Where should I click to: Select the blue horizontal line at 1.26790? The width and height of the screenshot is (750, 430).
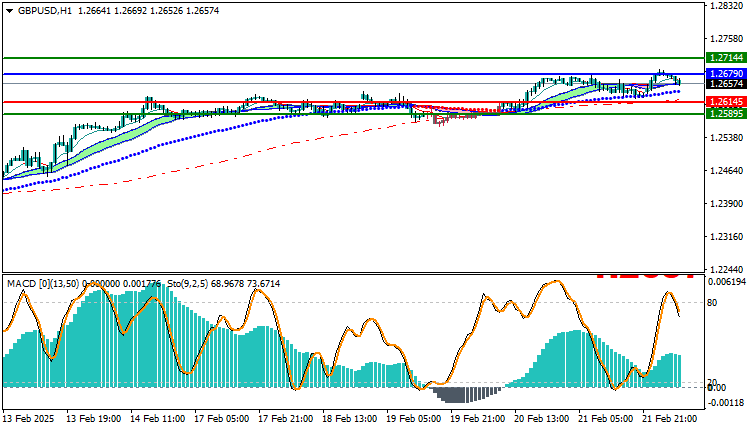(x=353, y=74)
